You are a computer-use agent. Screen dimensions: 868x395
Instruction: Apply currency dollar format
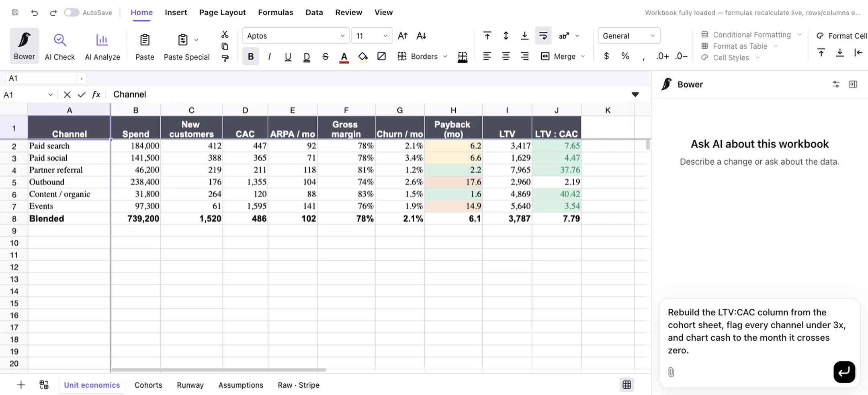606,56
